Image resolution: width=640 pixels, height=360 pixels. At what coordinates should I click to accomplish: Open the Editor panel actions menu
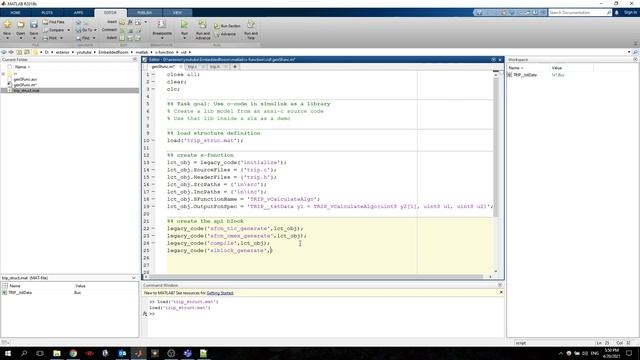493,60
